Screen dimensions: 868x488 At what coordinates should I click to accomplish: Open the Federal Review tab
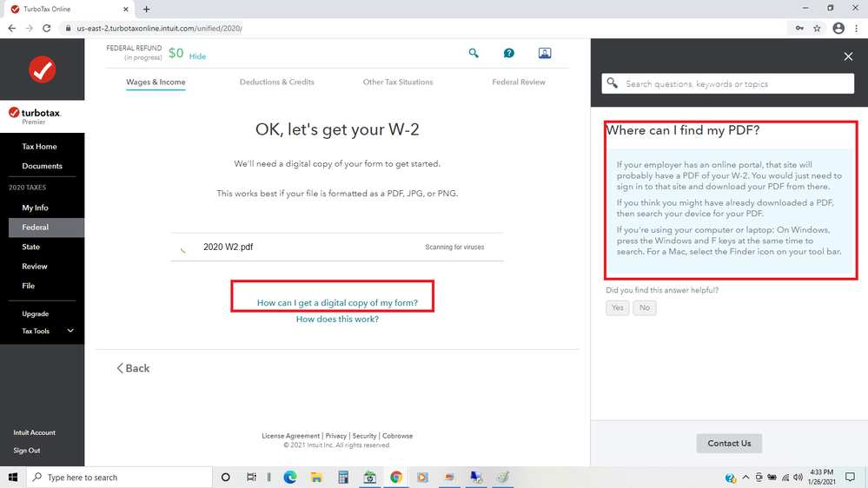tap(519, 82)
